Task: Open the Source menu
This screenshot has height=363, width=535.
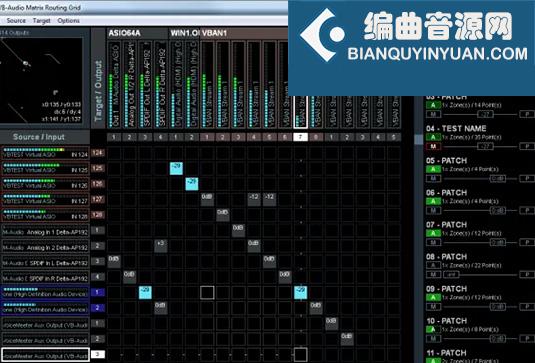Action: pos(16,20)
